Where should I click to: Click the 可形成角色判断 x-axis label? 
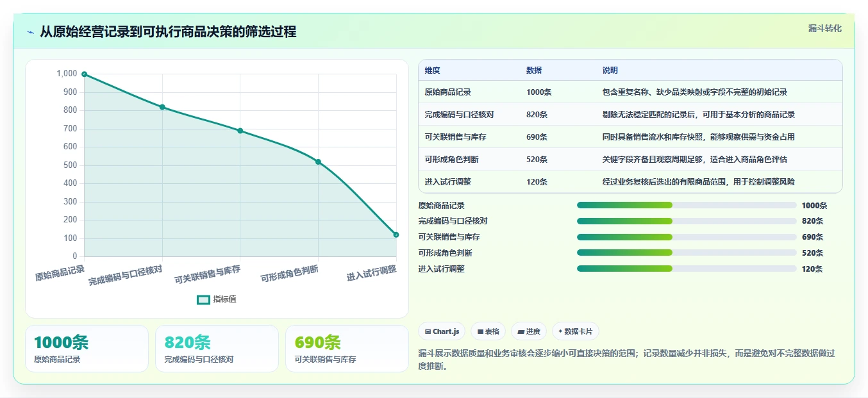point(290,274)
